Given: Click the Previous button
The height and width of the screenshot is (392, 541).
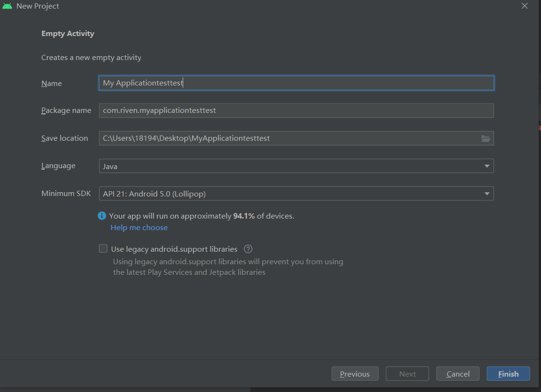Looking at the screenshot, I should [355, 373].
